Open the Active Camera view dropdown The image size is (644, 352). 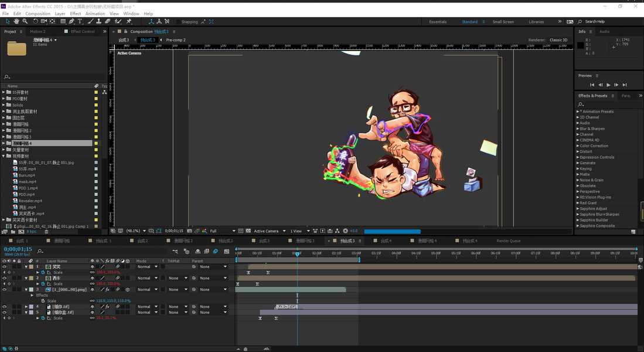(270, 231)
